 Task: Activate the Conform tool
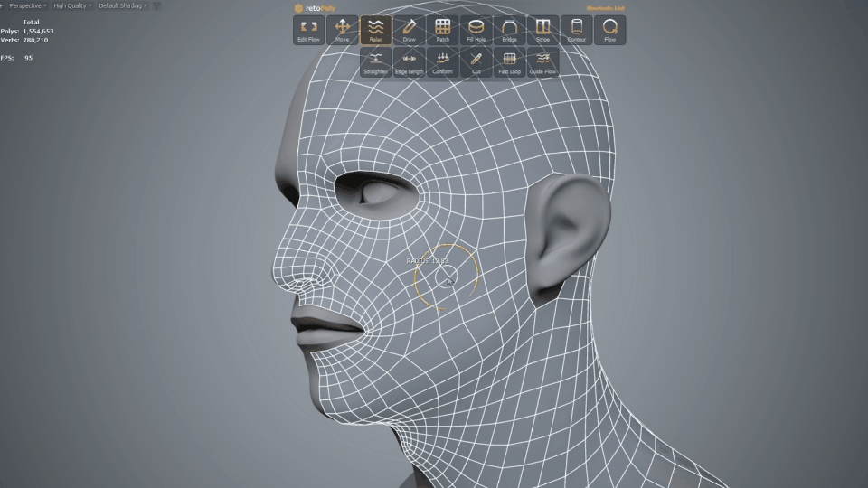click(442, 62)
